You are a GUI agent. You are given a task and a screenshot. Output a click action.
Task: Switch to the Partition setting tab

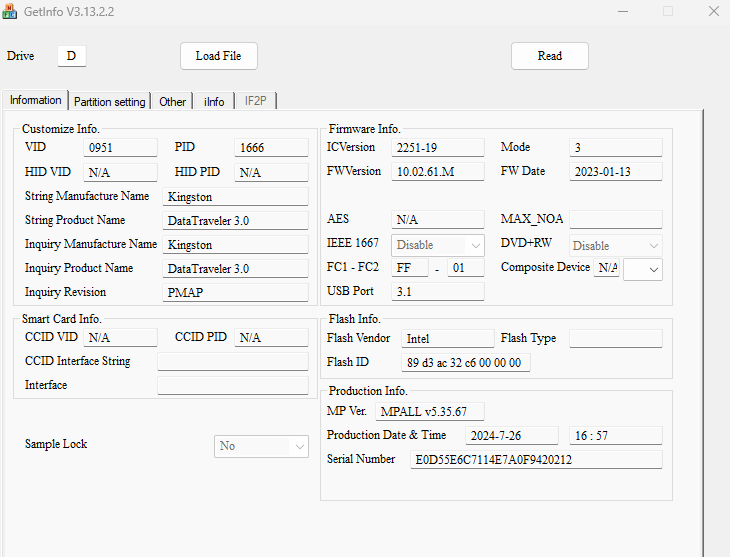click(x=109, y=101)
